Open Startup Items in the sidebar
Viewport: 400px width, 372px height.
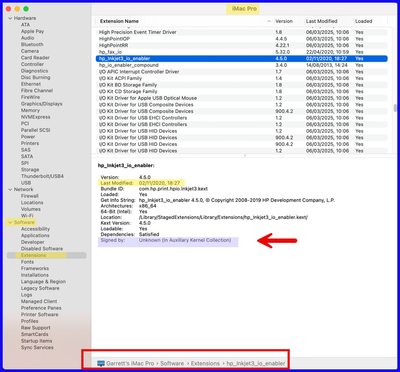click(37, 341)
